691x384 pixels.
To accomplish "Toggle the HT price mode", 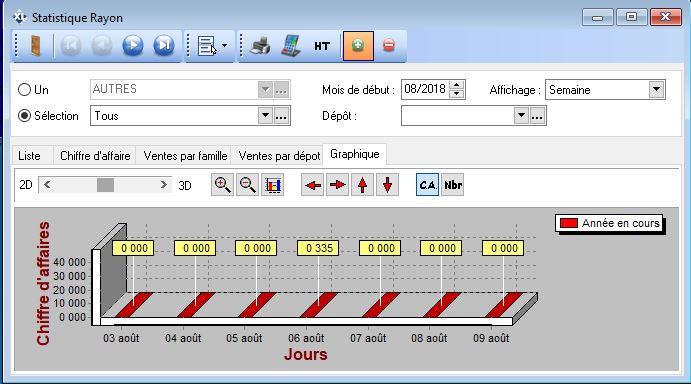I will (x=322, y=46).
